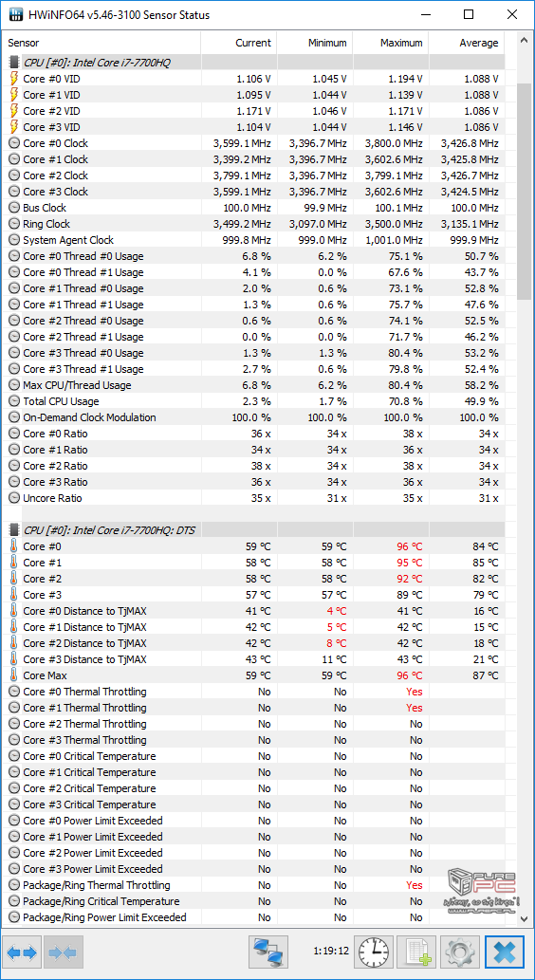This screenshot has width=535, height=980.
Task: Select the Total CPU Usage row
Action: (254, 401)
